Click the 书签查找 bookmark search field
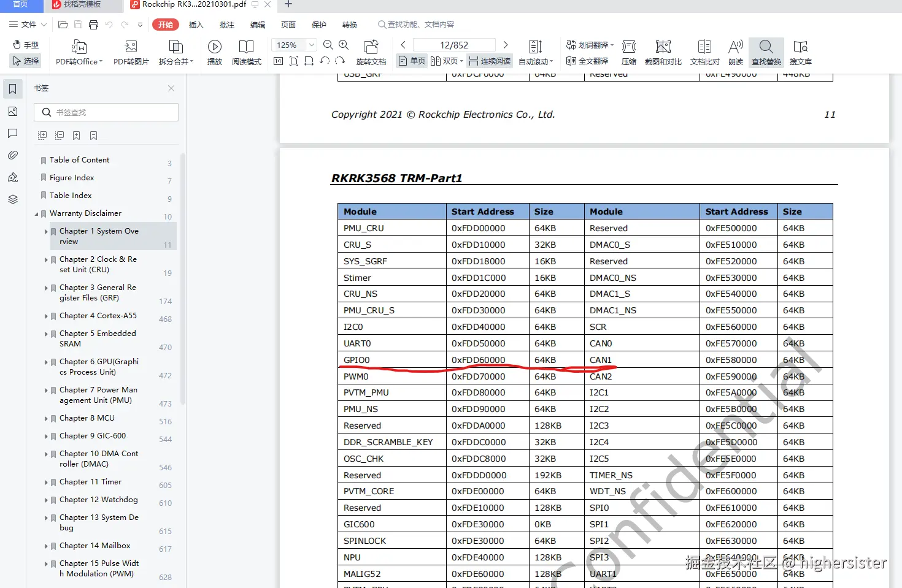The width and height of the screenshot is (902, 588). coord(106,112)
